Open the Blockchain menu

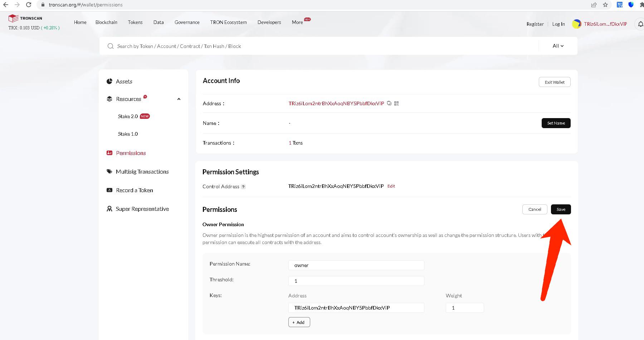point(106,22)
